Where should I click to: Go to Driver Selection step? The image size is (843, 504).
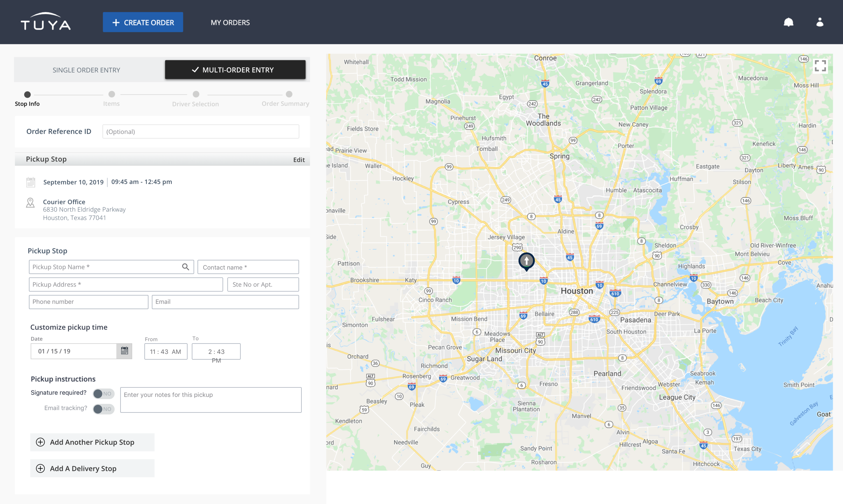pos(196,99)
